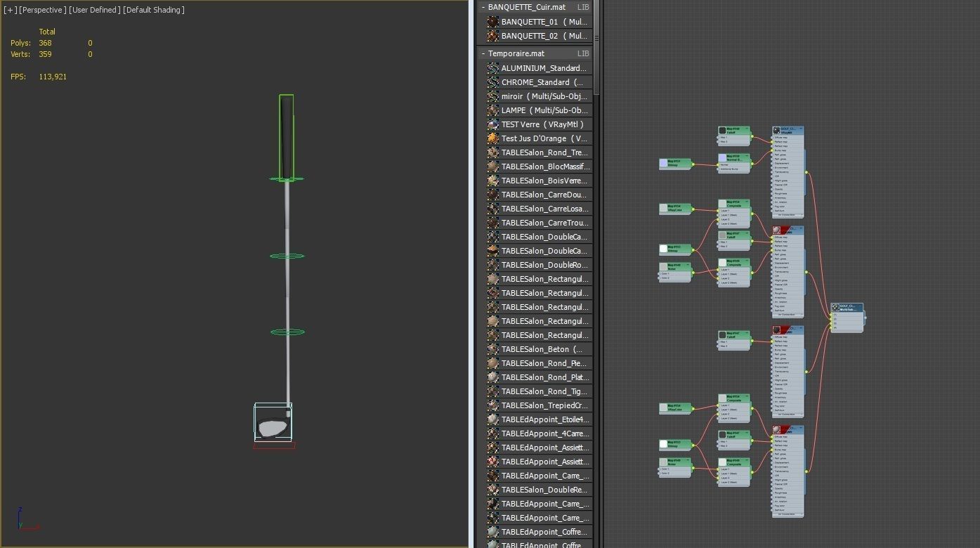
Task: Click the ALUMINIUM_Standard material sphere icon
Action: coord(493,68)
